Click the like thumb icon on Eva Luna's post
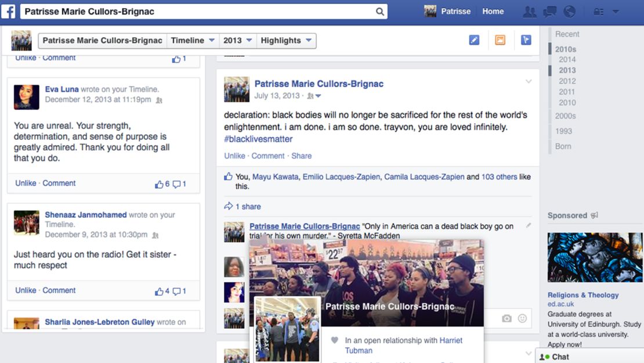 pyautogui.click(x=159, y=185)
